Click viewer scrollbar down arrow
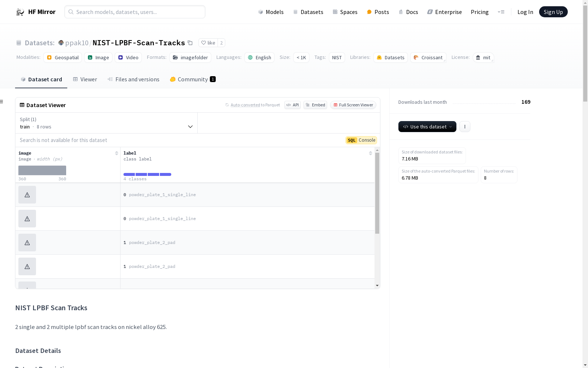 point(377,286)
